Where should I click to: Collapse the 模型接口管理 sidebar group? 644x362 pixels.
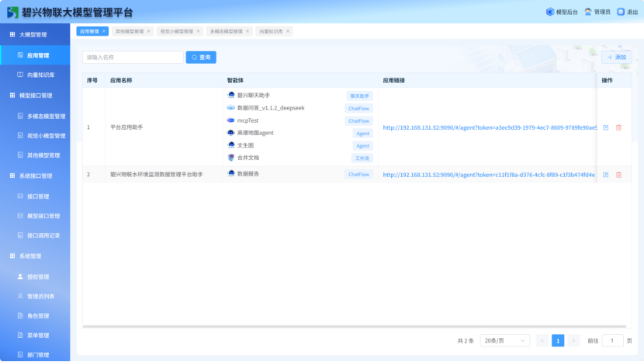[35, 96]
